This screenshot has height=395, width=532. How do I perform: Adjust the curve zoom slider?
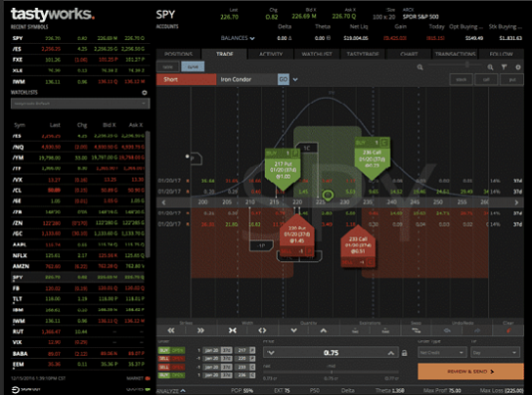455,65
